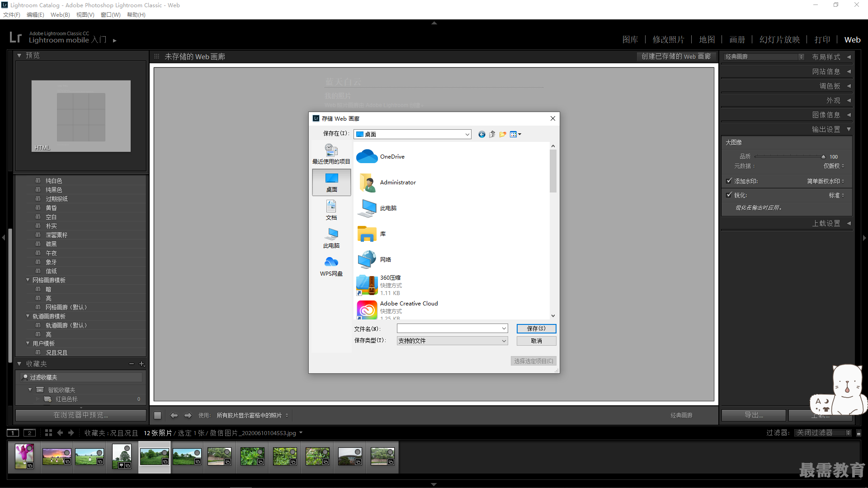Click 取消 button in save dialog

point(536,341)
